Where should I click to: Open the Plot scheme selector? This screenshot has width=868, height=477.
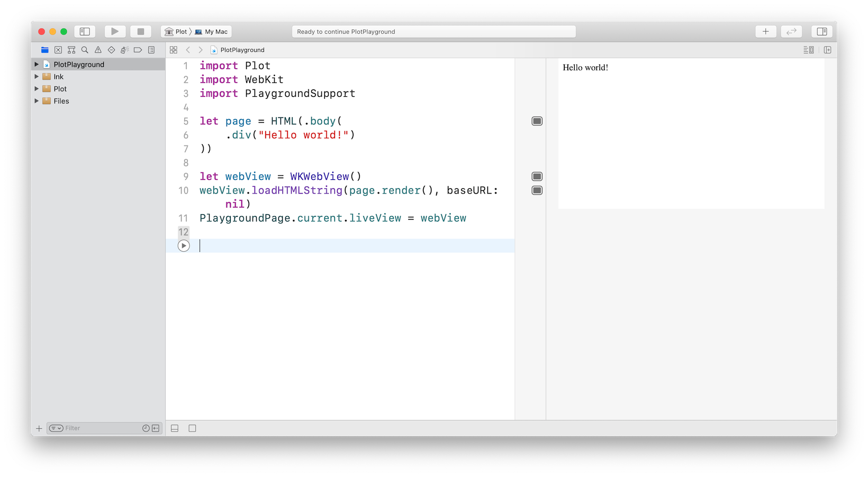click(x=176, y=32)
